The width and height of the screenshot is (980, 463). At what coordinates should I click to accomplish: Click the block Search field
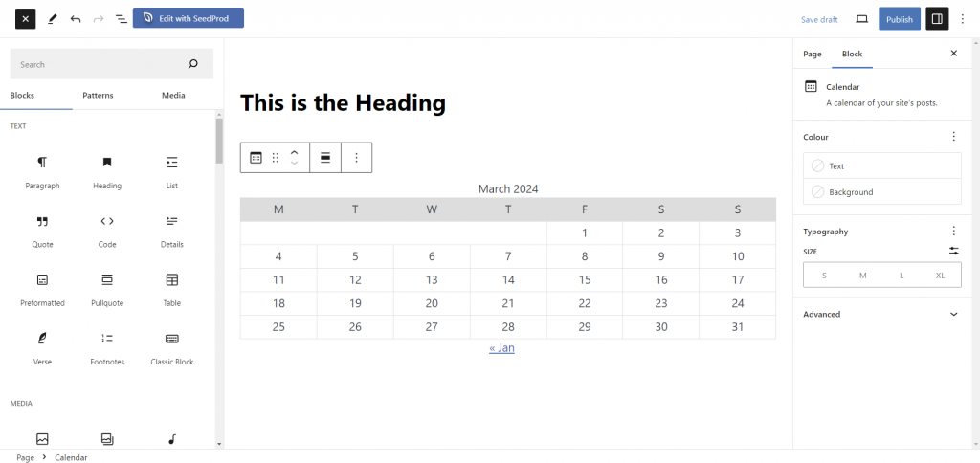coord(100,64)
